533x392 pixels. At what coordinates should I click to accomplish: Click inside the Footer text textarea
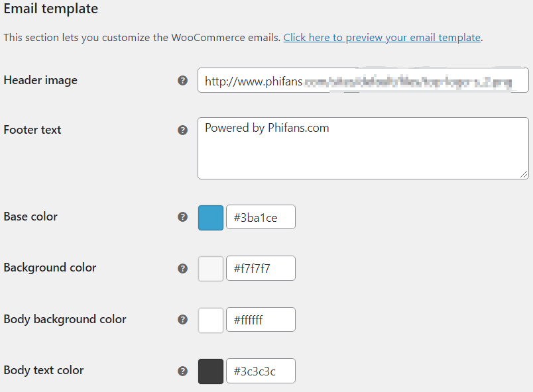[363, 148]
